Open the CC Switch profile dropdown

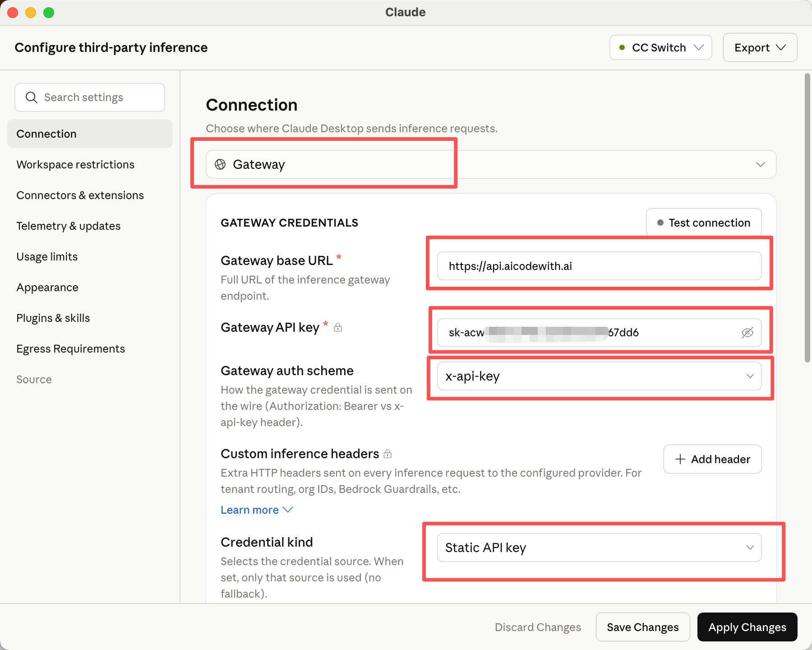[x=661, y=47]
